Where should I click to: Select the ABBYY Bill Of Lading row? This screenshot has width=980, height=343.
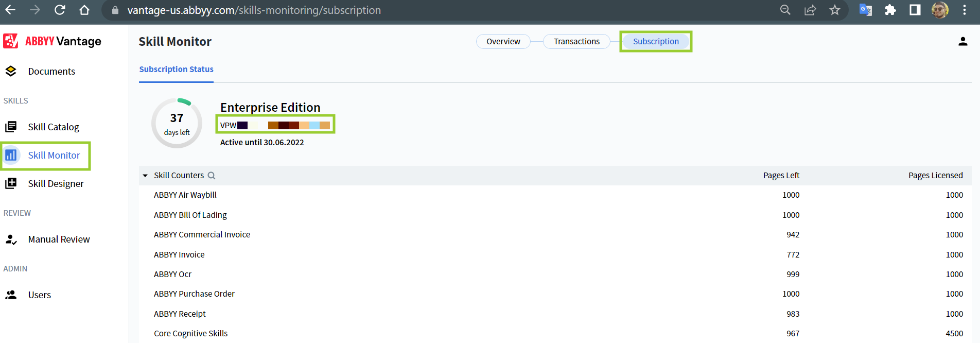tap(555, 215)
